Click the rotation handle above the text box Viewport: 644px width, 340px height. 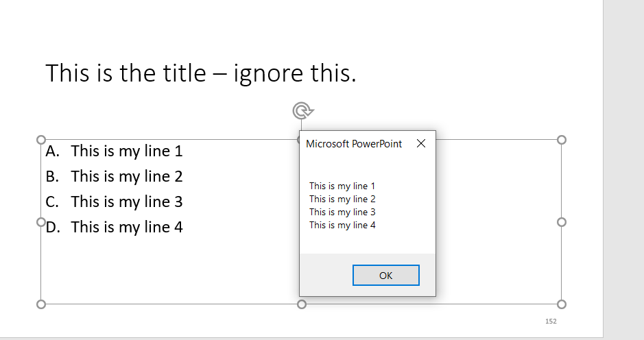302,110
